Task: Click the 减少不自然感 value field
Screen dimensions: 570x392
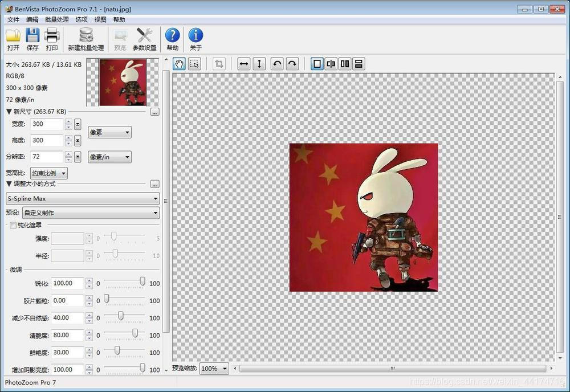Action: [68, 318]
